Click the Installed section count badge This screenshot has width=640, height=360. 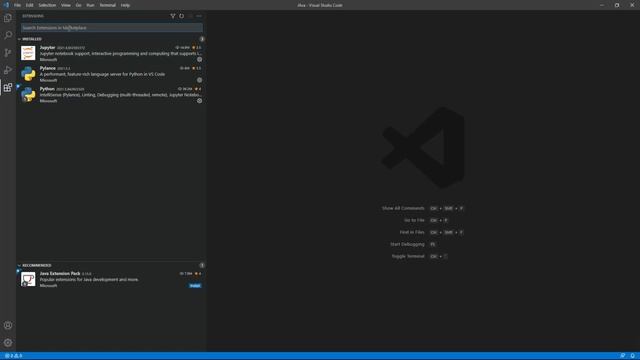pos(202,39)
